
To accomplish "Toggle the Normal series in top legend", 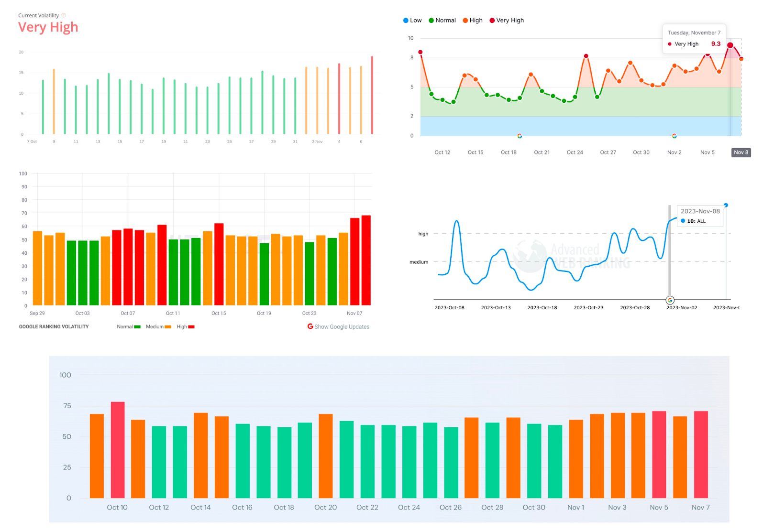I will [x=442, y=21].
